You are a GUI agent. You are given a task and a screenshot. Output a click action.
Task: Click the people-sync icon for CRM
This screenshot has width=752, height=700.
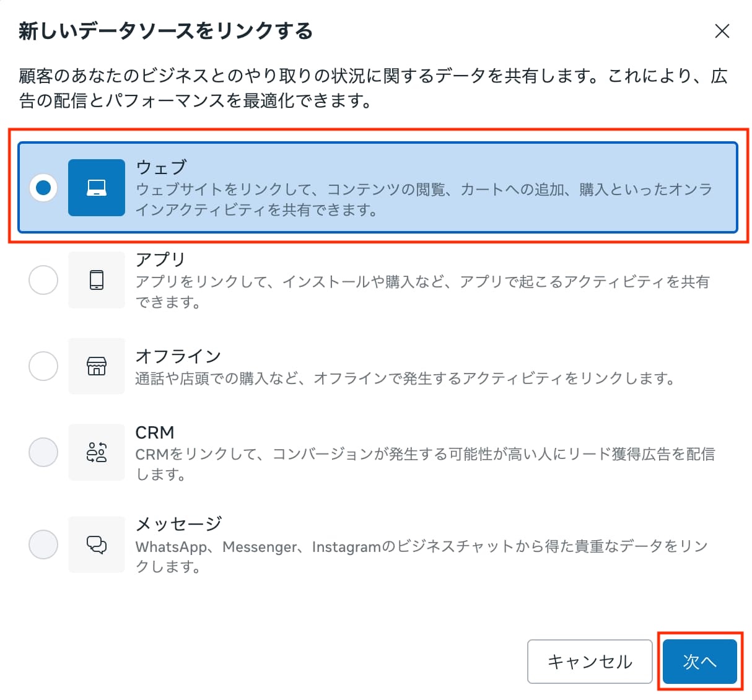tap(97, 452)
